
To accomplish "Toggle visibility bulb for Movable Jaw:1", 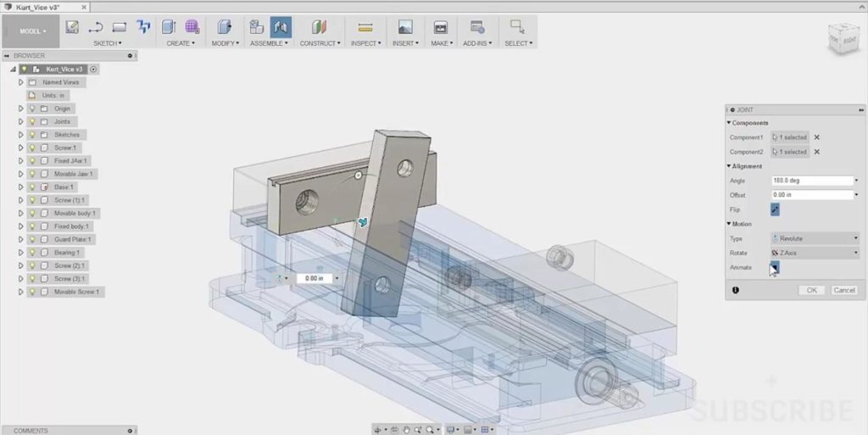I will 32,174.
